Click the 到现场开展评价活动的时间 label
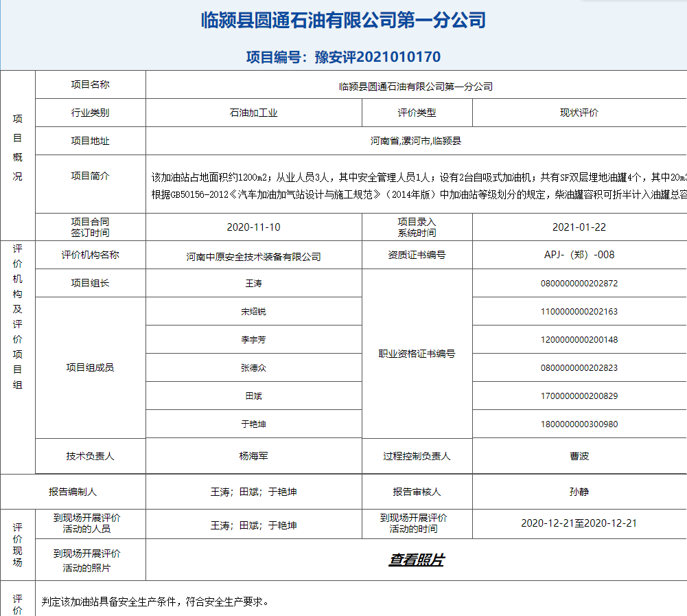Image resolution: width=687 pixels, height=616 pixels. (414, 523)
